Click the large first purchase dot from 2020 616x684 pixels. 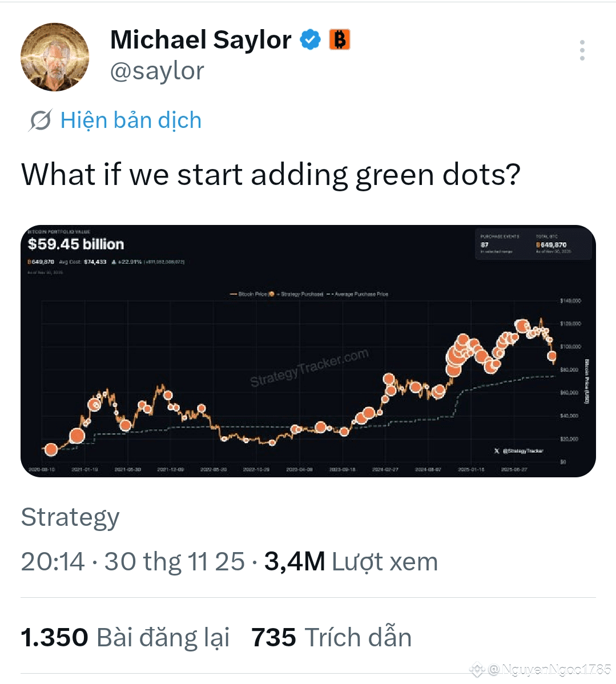click(x=51, y=449)
